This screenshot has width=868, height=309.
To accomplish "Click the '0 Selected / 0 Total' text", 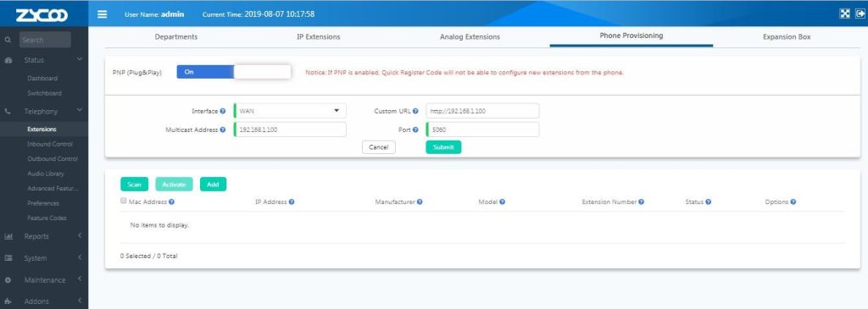I will click(x=149, y=257).
